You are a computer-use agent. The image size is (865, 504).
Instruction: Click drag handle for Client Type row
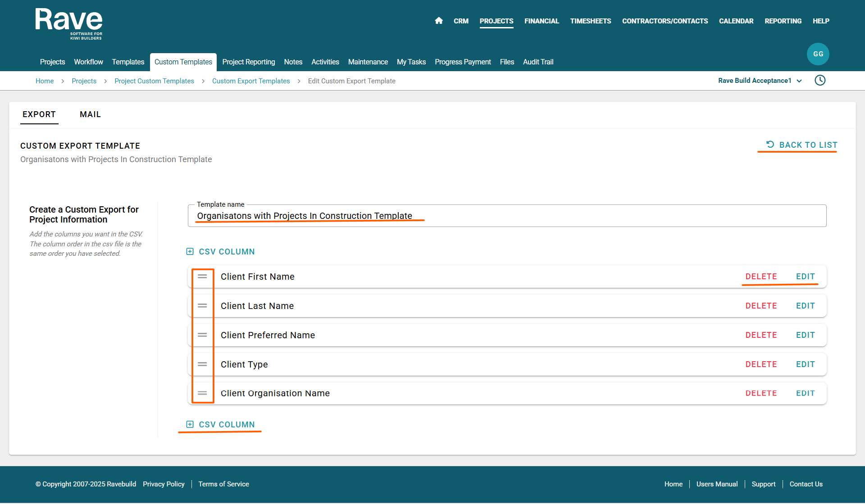202,364
